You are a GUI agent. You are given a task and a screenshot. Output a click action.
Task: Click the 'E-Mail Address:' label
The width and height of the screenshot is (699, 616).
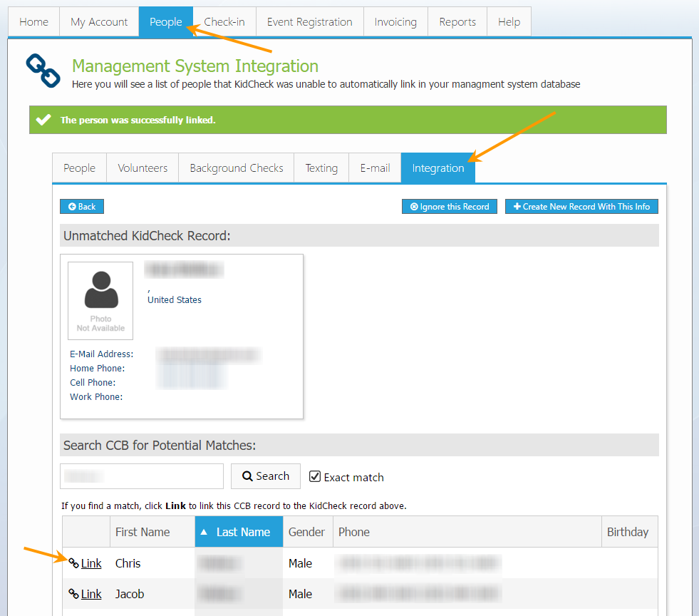pyautogui.click(x=102, y=354)
